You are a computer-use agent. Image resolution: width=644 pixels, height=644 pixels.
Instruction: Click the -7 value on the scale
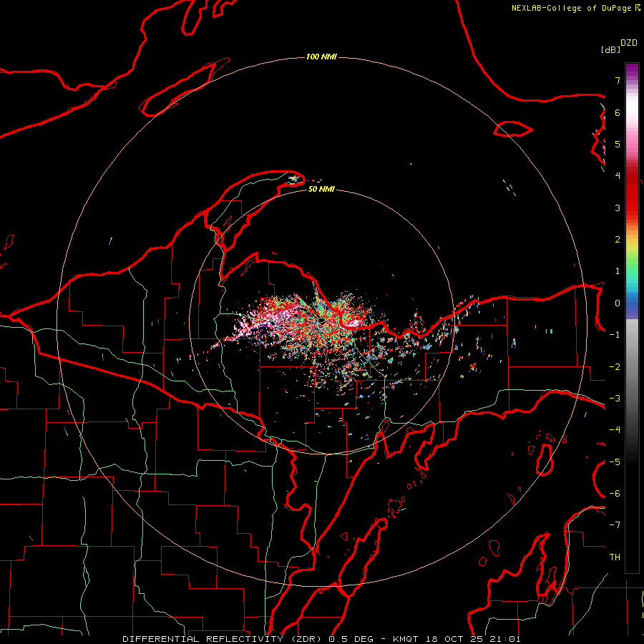click(615, 525)
